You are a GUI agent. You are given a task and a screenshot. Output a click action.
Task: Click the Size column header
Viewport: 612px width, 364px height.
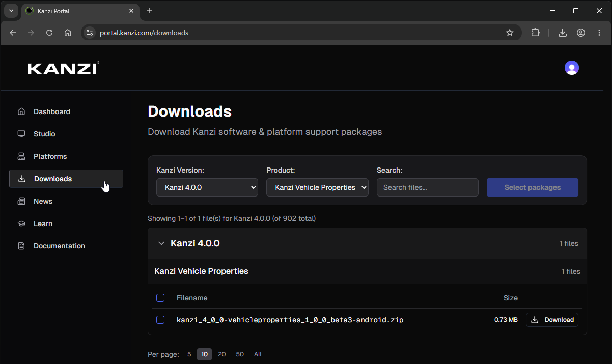[511, 298]
